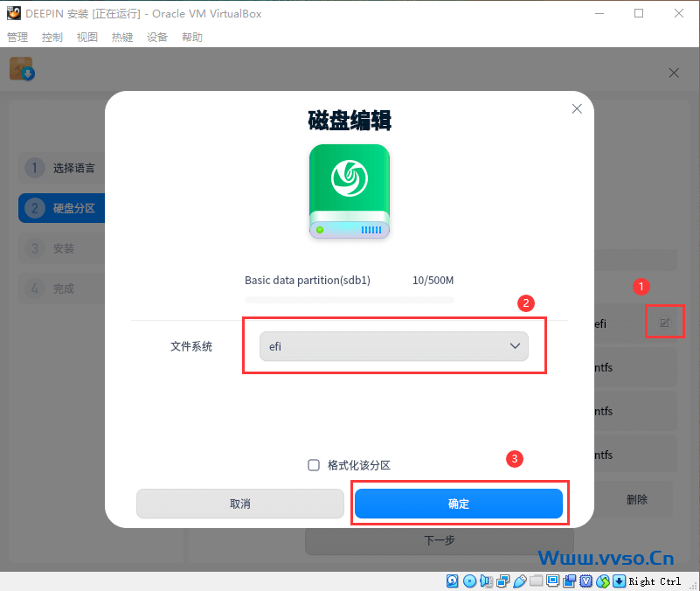This screenshot has width=700, height=591.
Task: Click the keyboard capture arrow status icon
Action: [x=619, y=581]
